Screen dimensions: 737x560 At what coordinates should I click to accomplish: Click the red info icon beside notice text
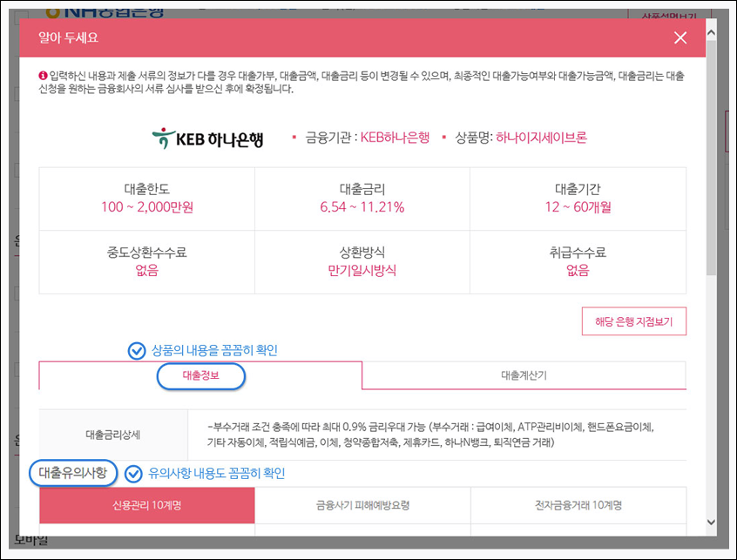point(43,75)
